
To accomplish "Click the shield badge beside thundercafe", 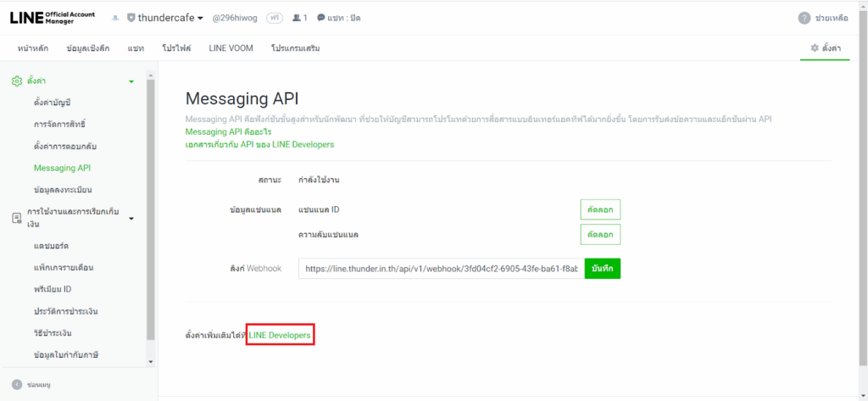I will [130, 18].
